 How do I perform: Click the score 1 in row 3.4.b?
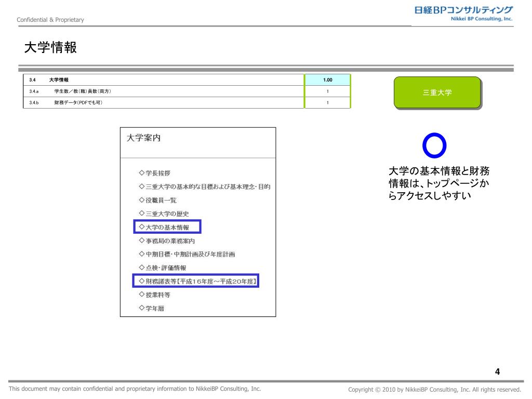tap(328, 102)
